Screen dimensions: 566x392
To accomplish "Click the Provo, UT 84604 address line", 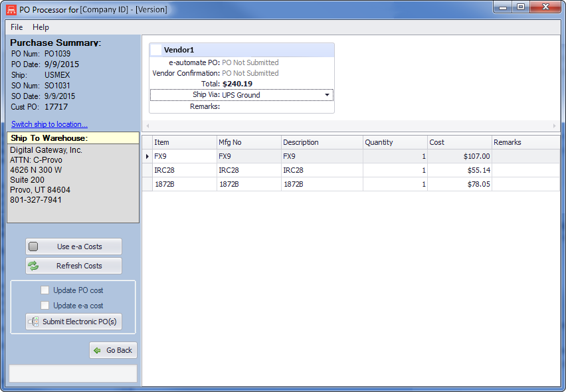I will pyautogui.click(x=40, y=190).
